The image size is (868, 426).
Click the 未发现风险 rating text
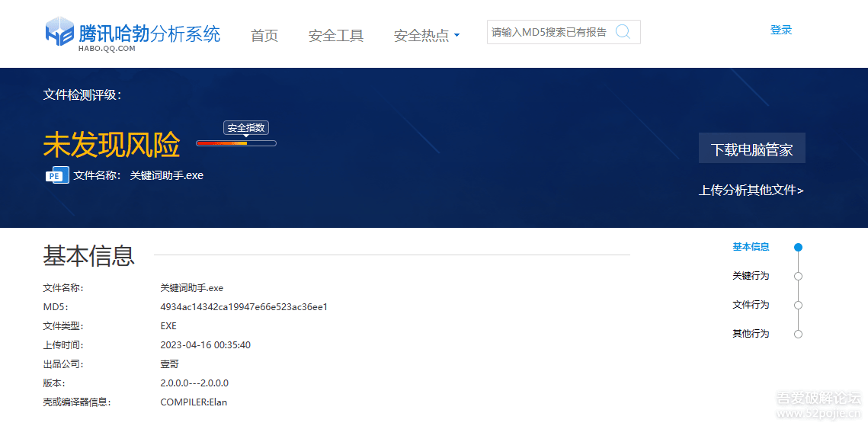112,146
